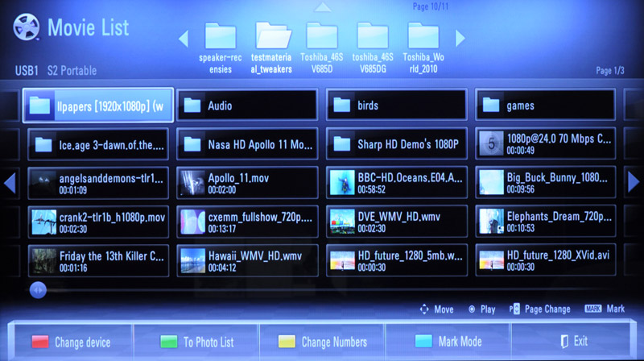The height and width of the screenshot is (361, 644).
Task: Open the speaker-recensies folder
Action: pos(221,48)
